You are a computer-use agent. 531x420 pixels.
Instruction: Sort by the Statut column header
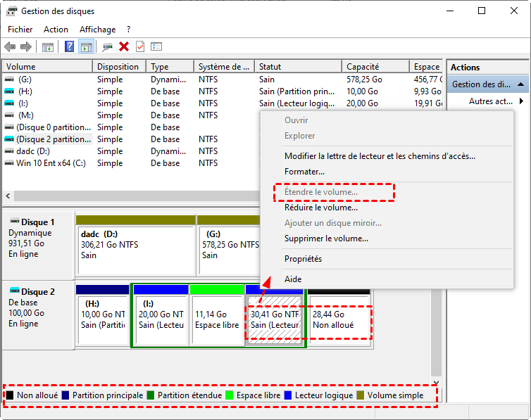(299, 67)
